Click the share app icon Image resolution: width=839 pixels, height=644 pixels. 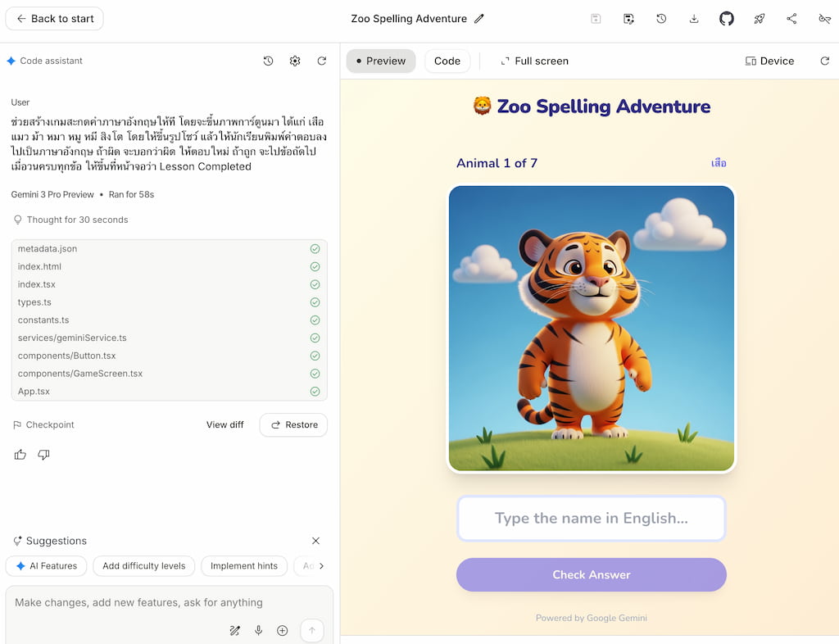791,19
